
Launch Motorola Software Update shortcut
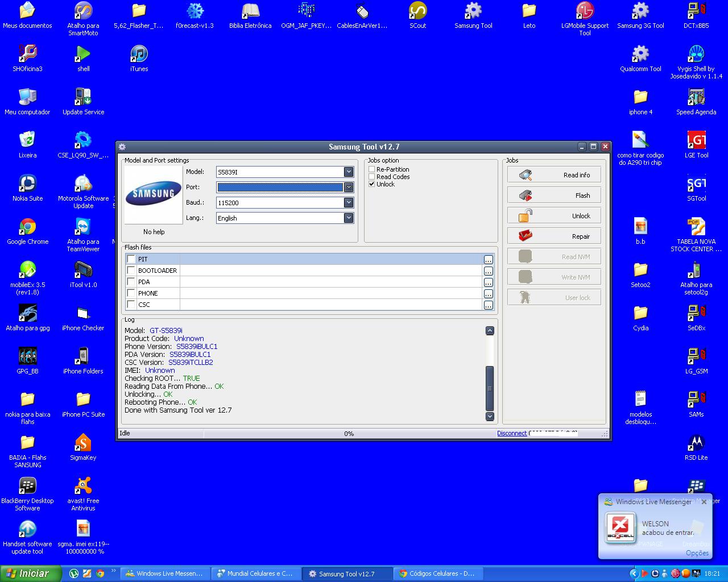83,192
